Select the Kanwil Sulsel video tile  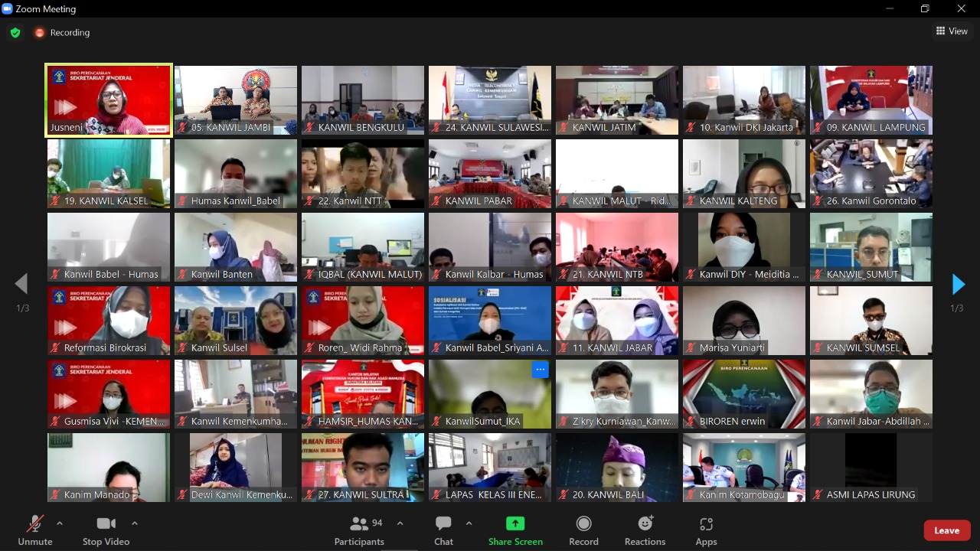point(236,321)
